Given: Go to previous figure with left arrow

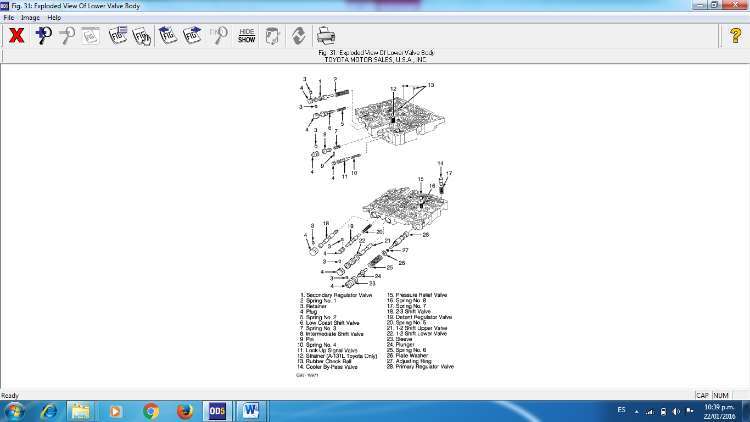Looking at the screenshot, I should (169, 35).
